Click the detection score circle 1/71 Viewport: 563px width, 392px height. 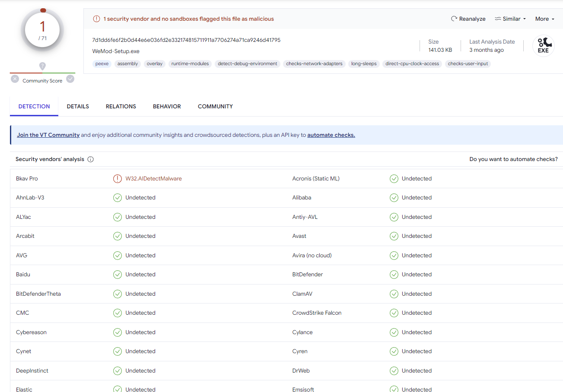coord(42,29)
